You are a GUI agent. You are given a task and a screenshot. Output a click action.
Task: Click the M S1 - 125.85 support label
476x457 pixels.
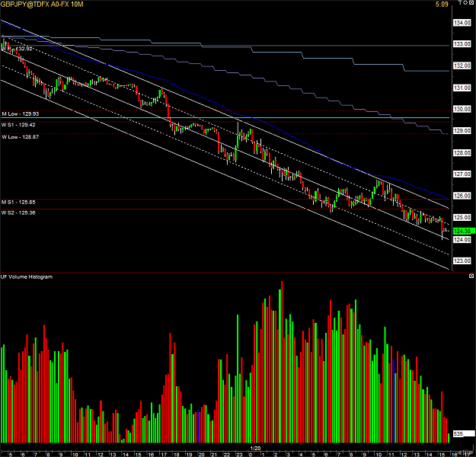pos(18,203)
